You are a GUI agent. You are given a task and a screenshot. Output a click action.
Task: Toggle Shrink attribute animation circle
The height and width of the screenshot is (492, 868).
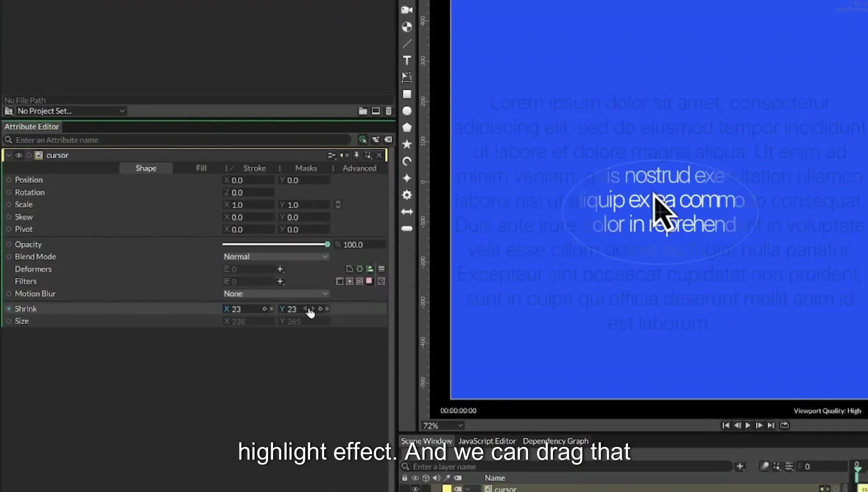click(9, 309)
